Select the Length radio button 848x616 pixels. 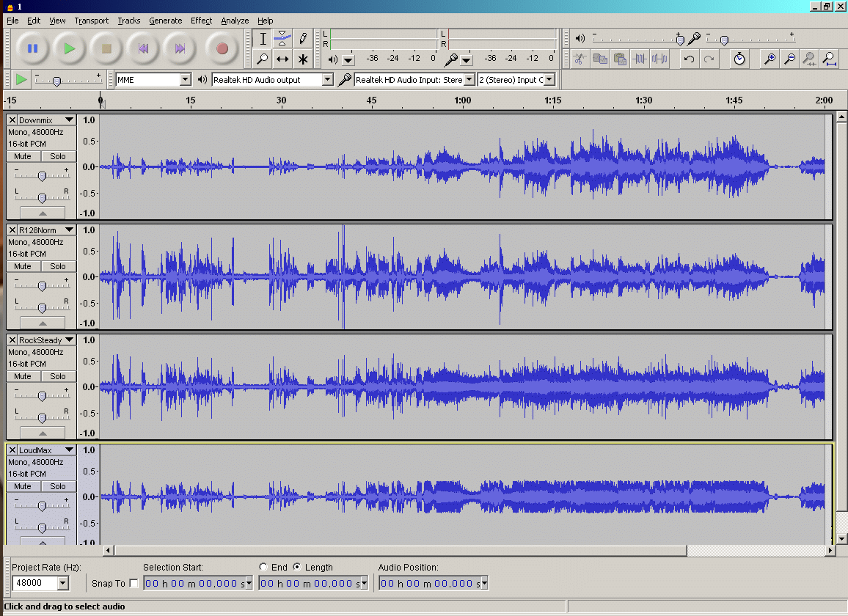tap(297, 567)
